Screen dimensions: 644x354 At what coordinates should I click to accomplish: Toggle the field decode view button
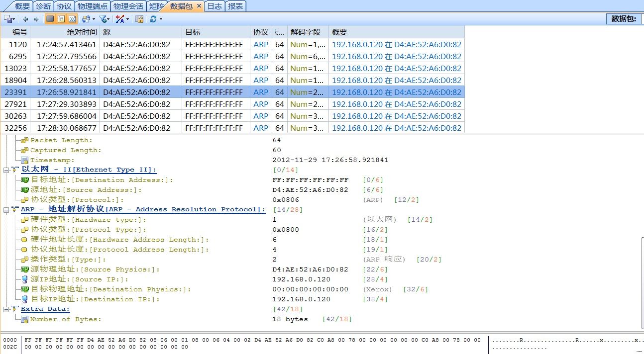pyautogui.click(x=61, y=19)
